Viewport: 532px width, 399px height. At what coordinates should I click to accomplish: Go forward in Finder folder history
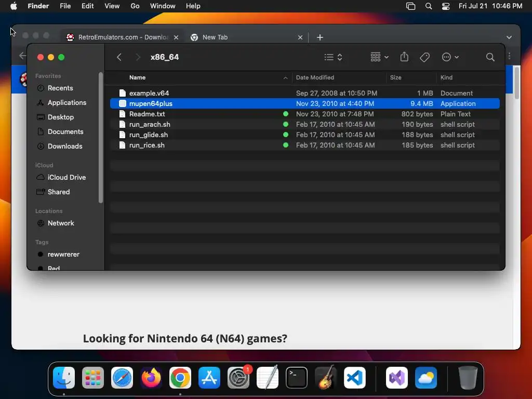tap(138, 57)
